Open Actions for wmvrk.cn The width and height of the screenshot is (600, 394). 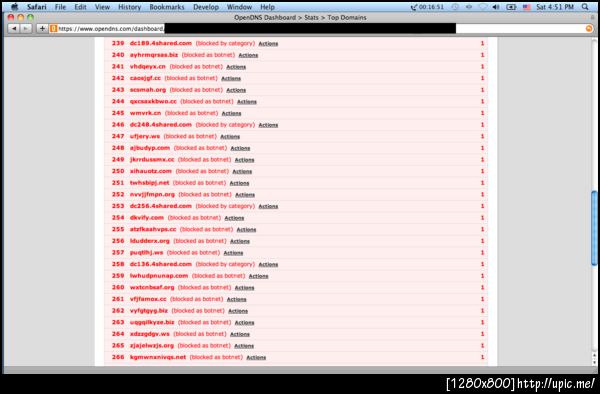click(x=232, y=113)
